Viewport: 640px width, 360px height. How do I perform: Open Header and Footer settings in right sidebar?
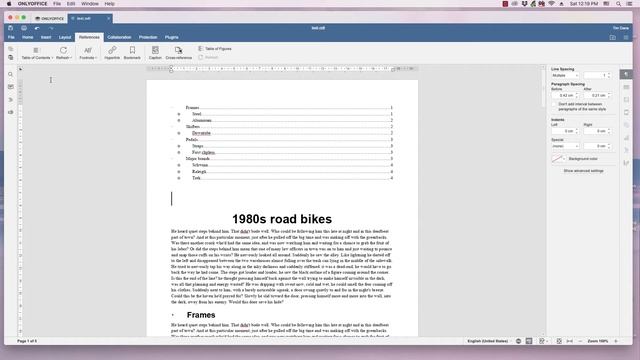tap(626, 112)
